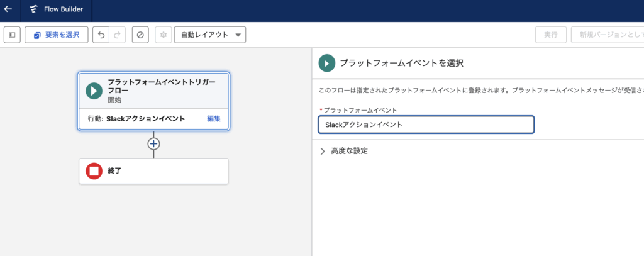The width and height of the screenshot is (644, 256).
Task: Open the 自動レイアウト layout dropdown
Action: pos(209,35)
